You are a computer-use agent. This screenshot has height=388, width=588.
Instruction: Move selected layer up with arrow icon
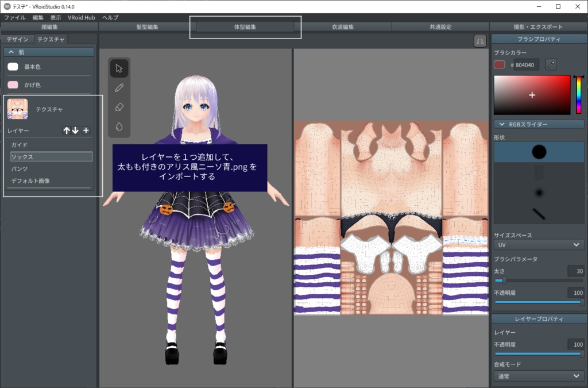point(67,130)
